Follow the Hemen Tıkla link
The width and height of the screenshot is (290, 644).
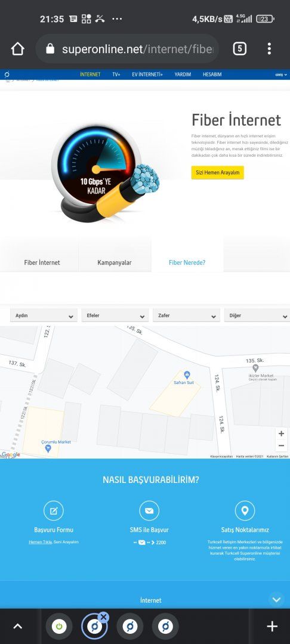point(40,542)
